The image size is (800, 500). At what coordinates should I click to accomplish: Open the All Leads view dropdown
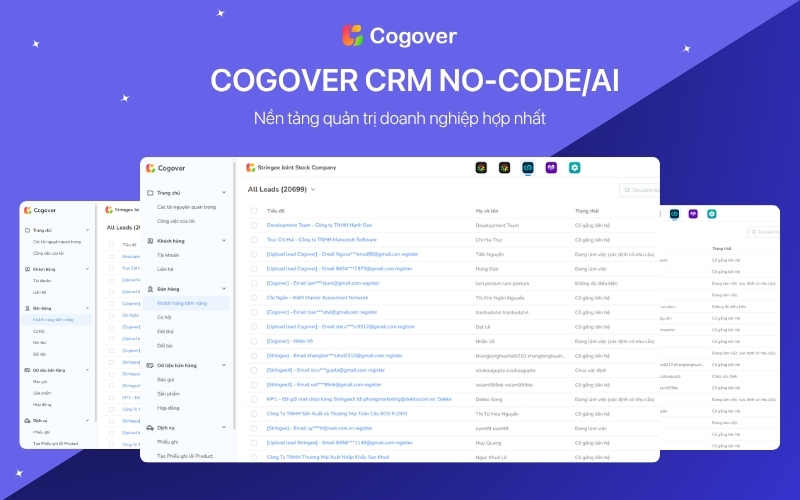coord(313,189)
